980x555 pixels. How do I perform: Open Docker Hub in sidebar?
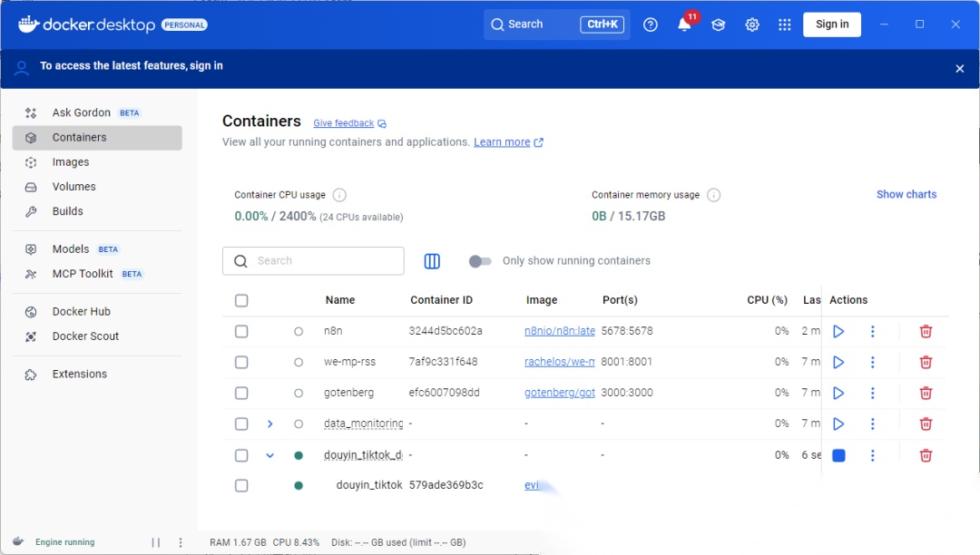click(97, 312)
